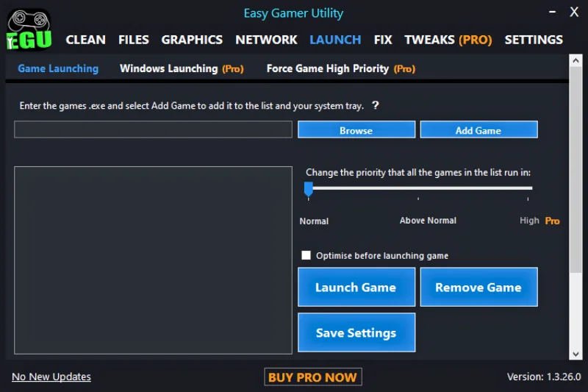The width and height of the screenshot is (588, 392).
Task: Enable Optimise before launching game checkbox
Action: coord(306,255)
